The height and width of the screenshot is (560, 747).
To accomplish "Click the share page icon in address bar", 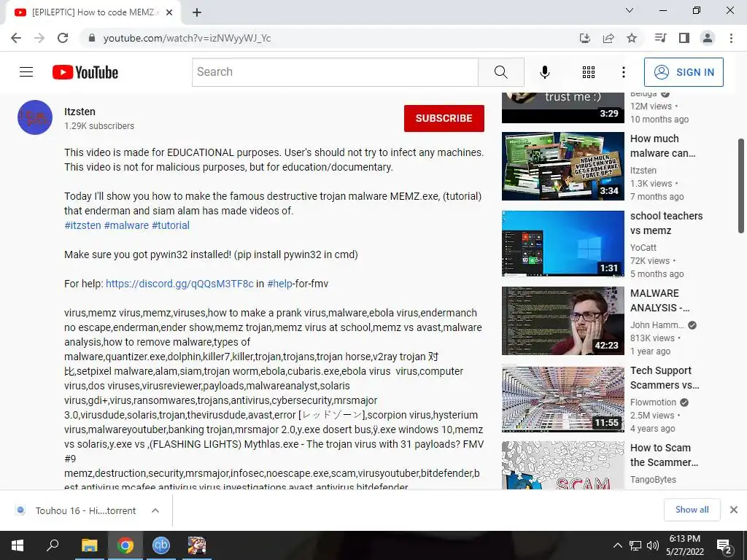I will 608,38.
